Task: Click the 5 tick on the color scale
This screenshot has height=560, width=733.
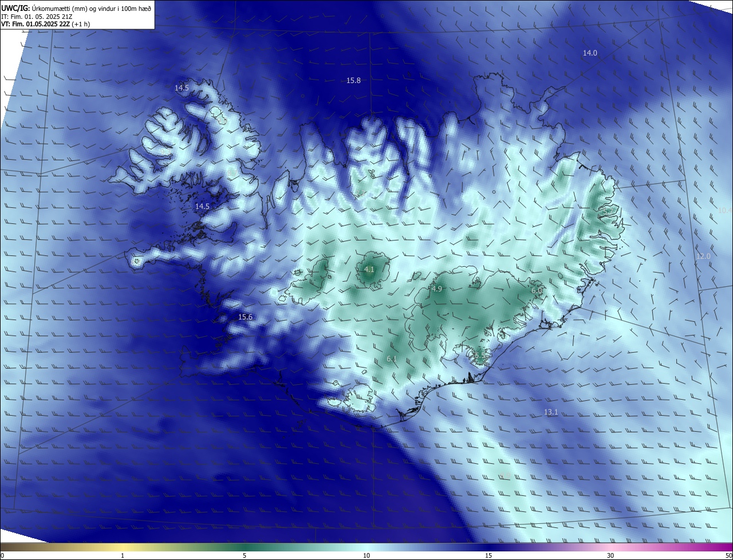Action: pos(245,555)
